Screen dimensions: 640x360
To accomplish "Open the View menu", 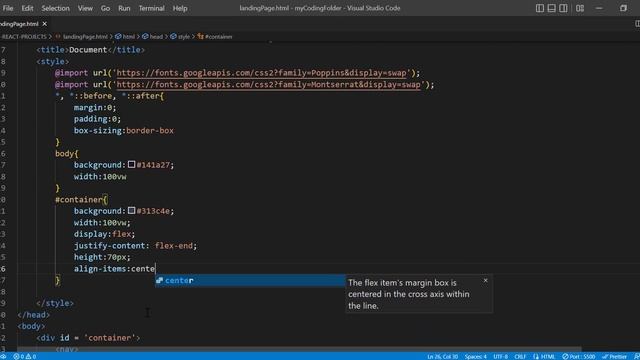I will [85, 8].
